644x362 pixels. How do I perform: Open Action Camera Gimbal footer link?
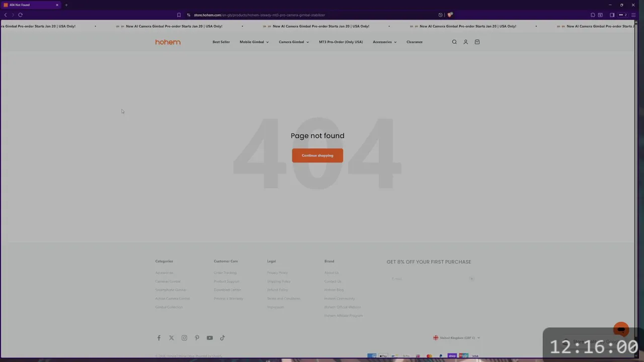pos(173,299)
